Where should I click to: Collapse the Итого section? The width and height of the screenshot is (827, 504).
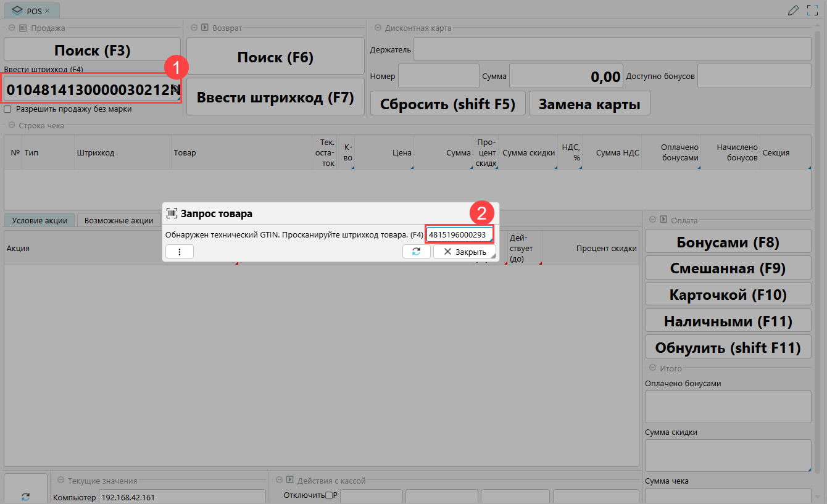(651, 368)
